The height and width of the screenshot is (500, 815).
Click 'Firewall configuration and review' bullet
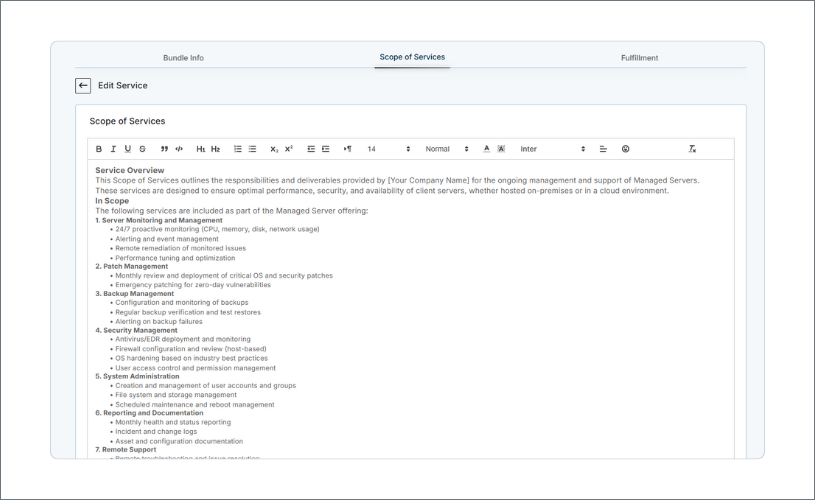pos(191,349)
